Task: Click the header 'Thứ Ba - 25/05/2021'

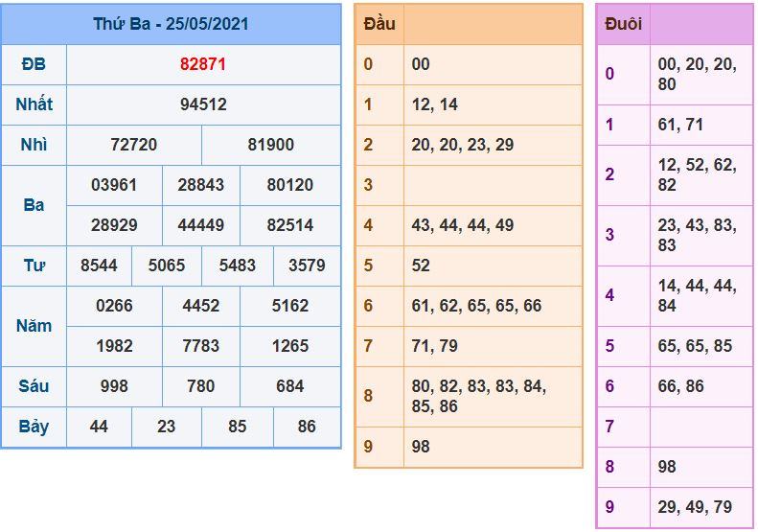Action: (171, 24)
